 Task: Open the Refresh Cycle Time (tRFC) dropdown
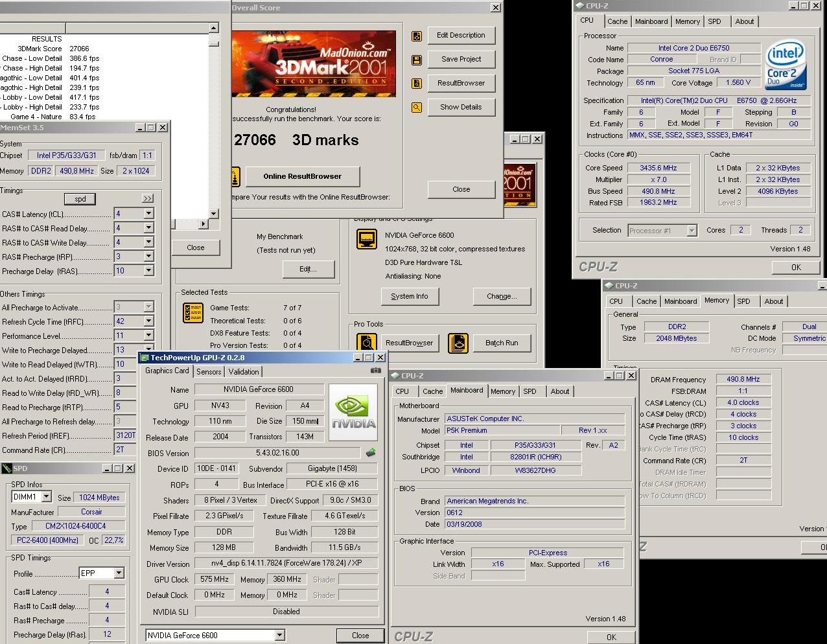coord(148,321)
